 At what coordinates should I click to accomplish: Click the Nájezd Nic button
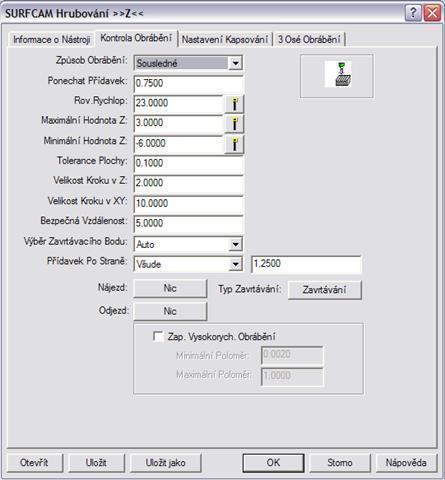170,288
